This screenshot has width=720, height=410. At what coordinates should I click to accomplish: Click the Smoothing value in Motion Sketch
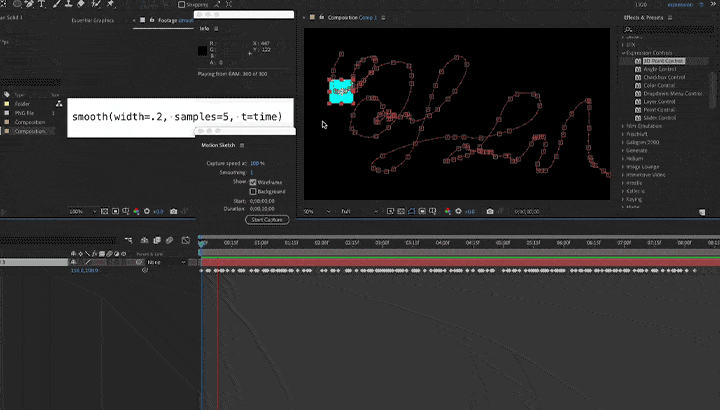[252, 173]
